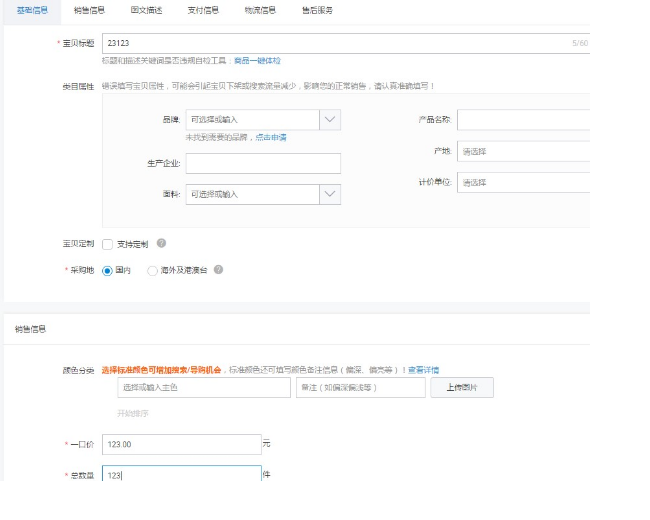Tick the 支持定制 checkbox
Image resolution: width=650 pixels, height=520 pixels.
tap(107, 244)
